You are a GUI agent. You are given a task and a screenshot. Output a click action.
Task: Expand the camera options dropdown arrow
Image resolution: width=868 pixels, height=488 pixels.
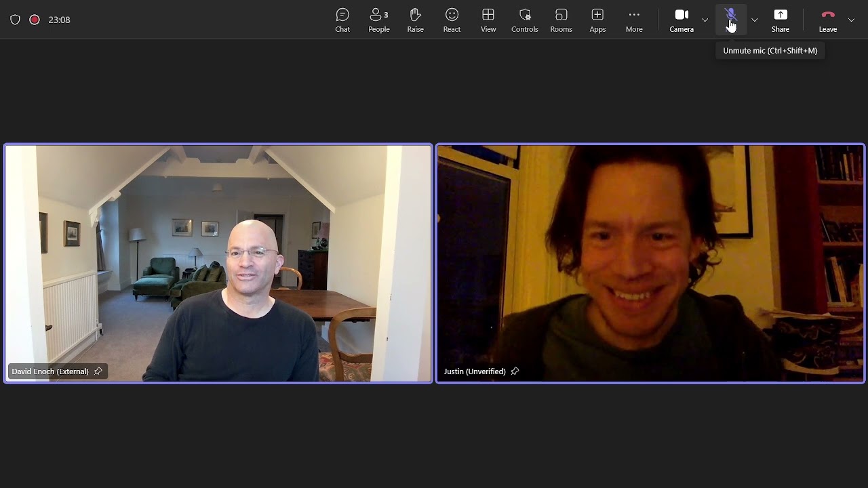(x=705, y=20)
